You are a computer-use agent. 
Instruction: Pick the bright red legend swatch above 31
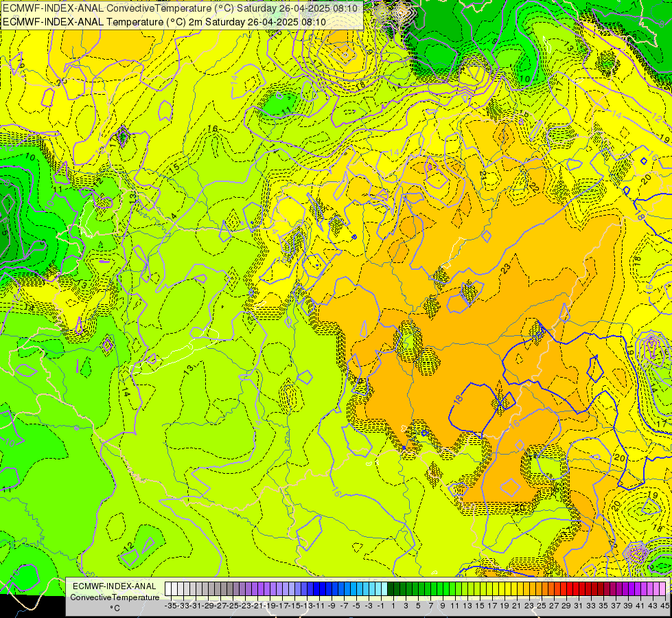[x=576, y=589]
